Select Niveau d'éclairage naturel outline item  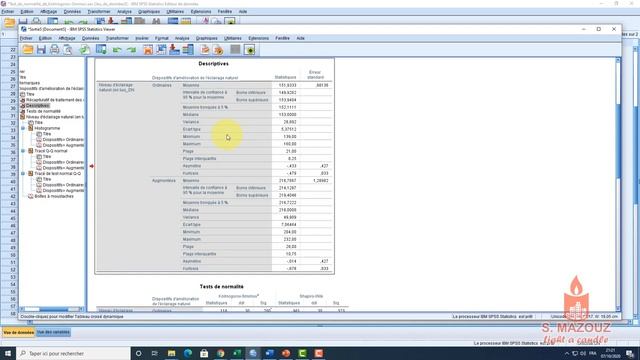(55, 117)
